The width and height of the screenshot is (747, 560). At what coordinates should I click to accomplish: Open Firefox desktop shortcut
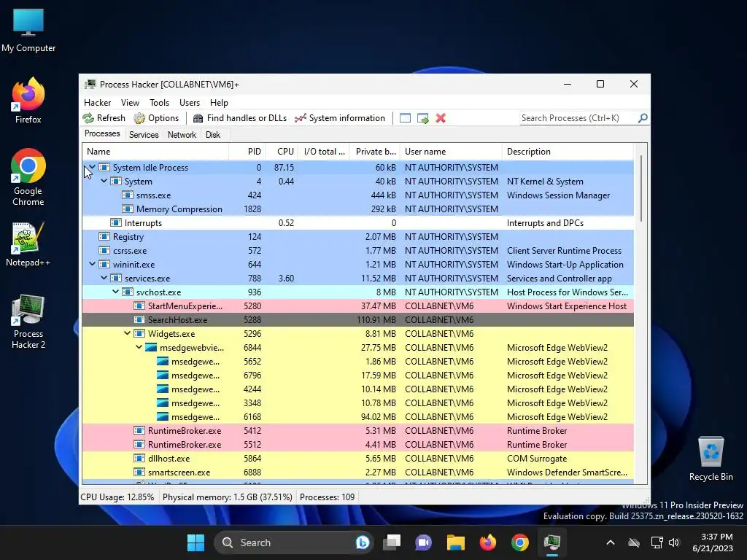(28, 101)
